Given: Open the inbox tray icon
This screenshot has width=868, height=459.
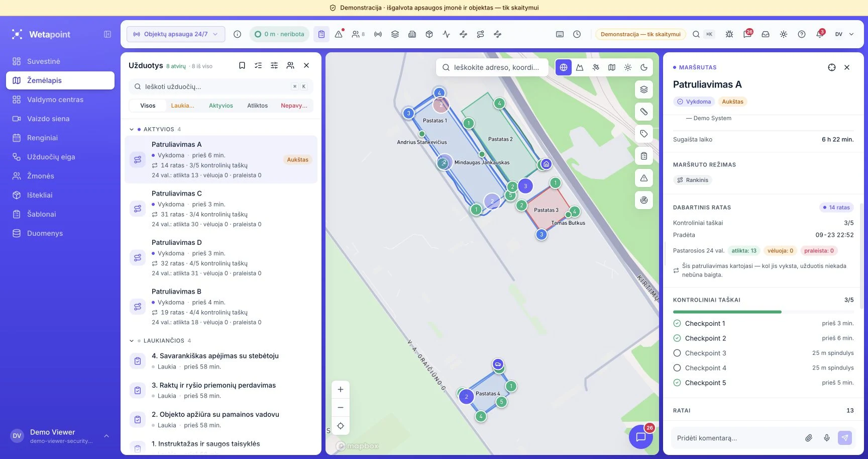Looking at the screenshot, I should pos(766,34).
